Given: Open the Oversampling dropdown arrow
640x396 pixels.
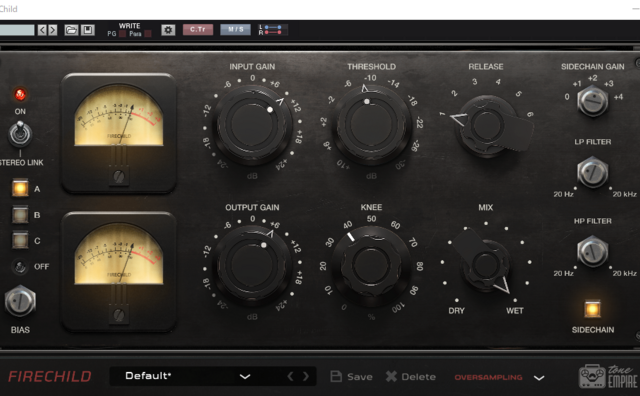Looking at the screenshot, I should tap(539, 378).
